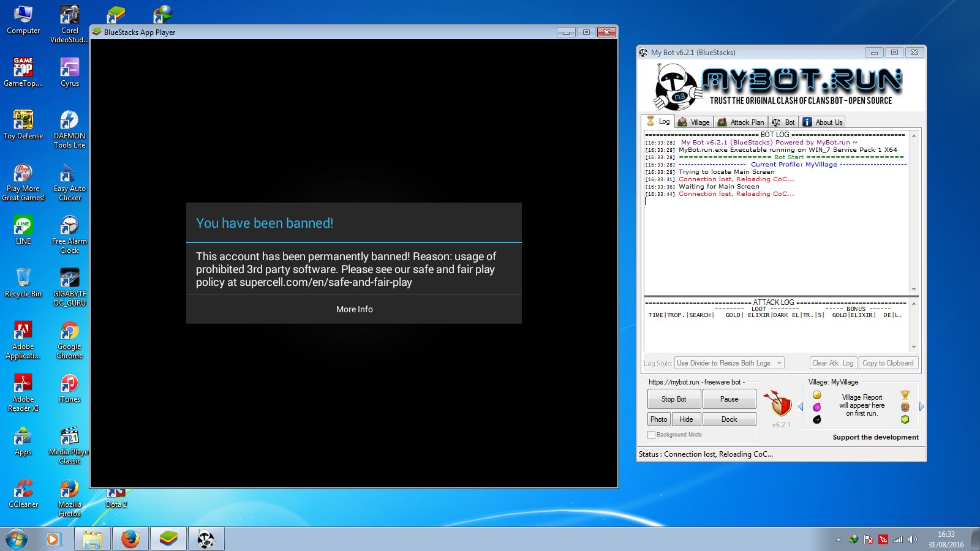Open the Adobe Application shortcut
980x551 pixels.
pyautogui.click(x=23, y=340)
